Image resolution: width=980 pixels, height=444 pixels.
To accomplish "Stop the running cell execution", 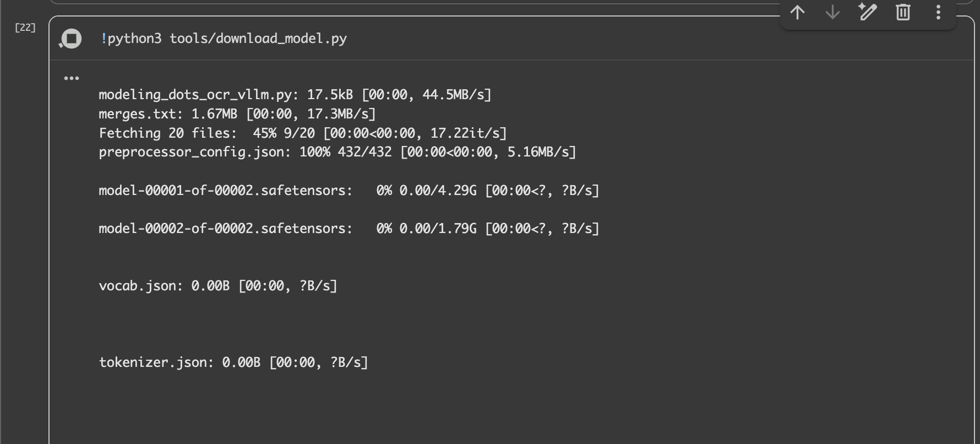I will [71, 39].
